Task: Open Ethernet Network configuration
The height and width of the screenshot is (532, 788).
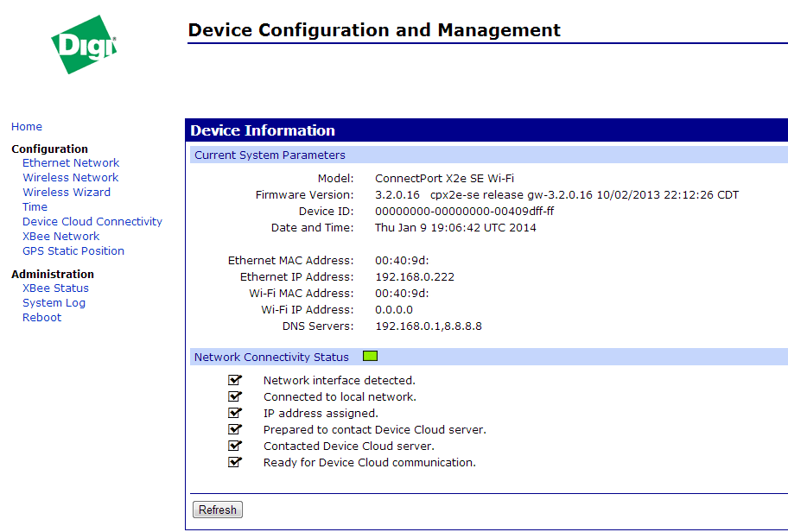Action: click(x=71, y=163)
